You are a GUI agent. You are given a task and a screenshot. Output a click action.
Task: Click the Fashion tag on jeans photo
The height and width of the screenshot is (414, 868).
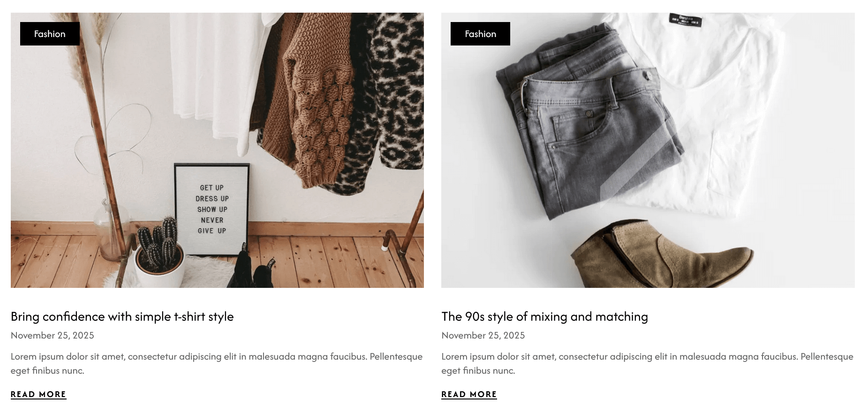pyautogui.click(x=480, y=34)
